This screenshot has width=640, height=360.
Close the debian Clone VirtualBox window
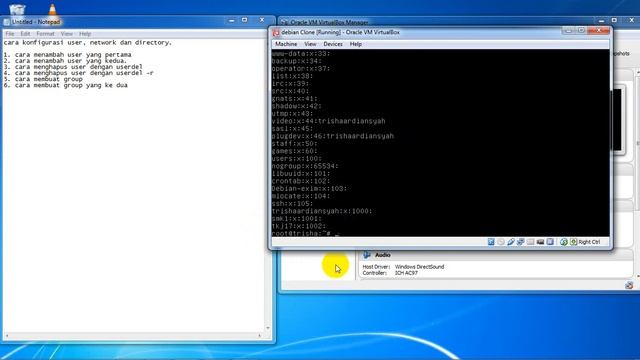click(x=599, y=31)
